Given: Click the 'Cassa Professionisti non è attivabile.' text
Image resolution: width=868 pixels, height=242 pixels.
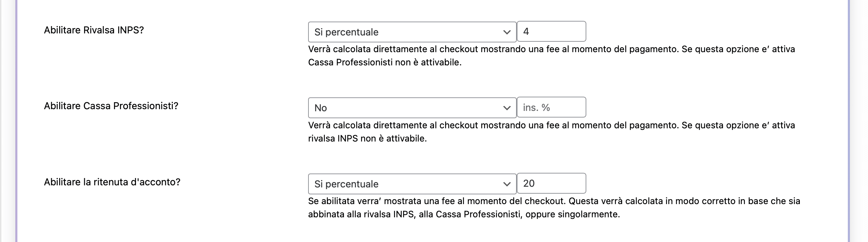Looking at the screenshot, I should point(385,63).
